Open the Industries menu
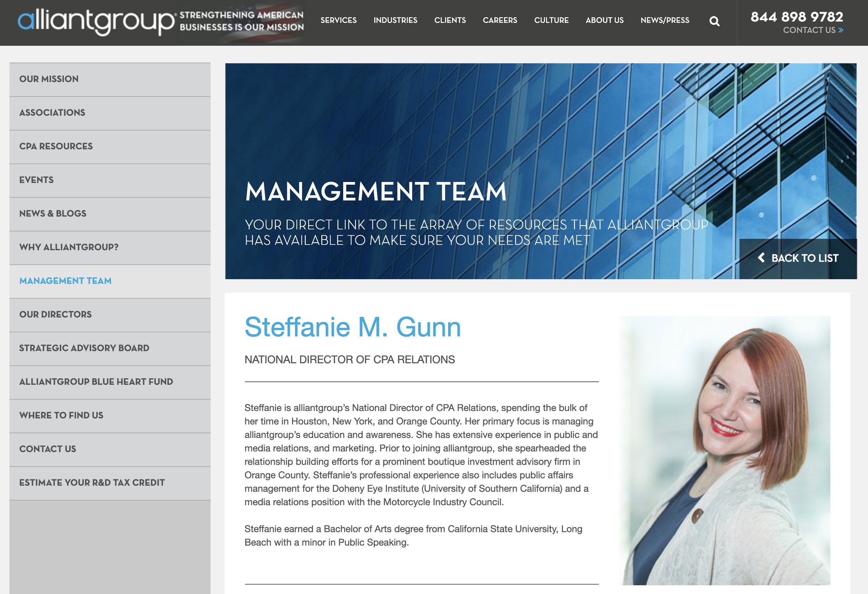 395,20
